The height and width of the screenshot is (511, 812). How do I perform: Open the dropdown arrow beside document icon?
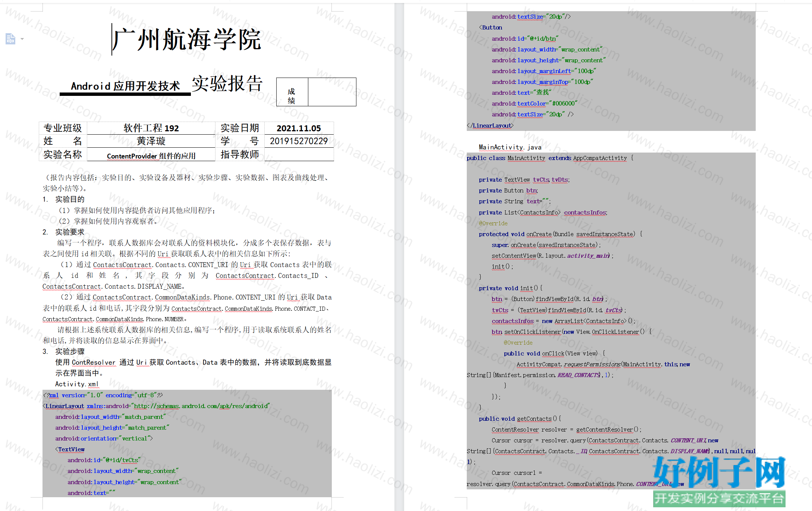pos(22,39)
